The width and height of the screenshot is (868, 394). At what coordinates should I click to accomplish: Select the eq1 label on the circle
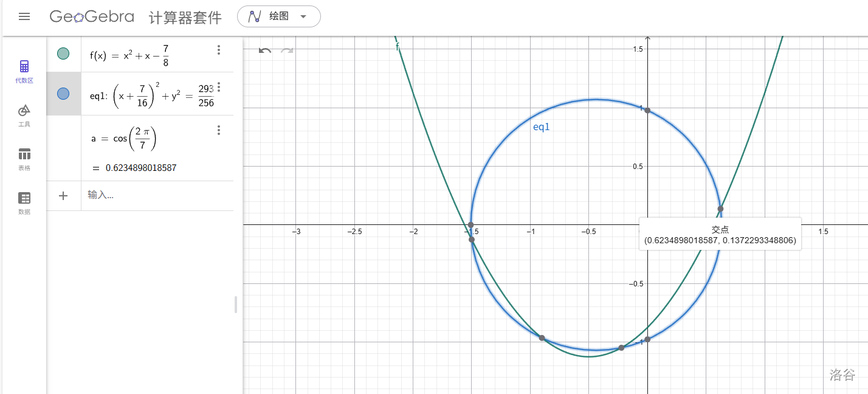coord(541,127)
